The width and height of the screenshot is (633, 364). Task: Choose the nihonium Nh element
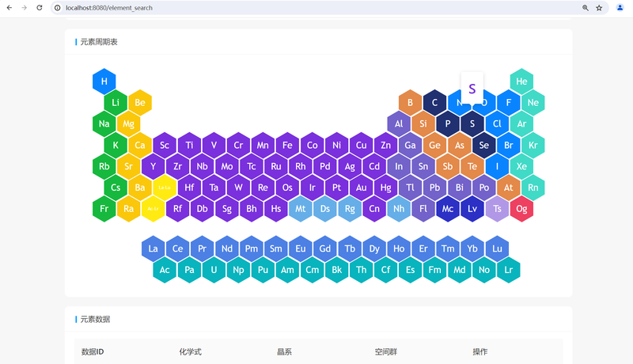pos(399,209)
